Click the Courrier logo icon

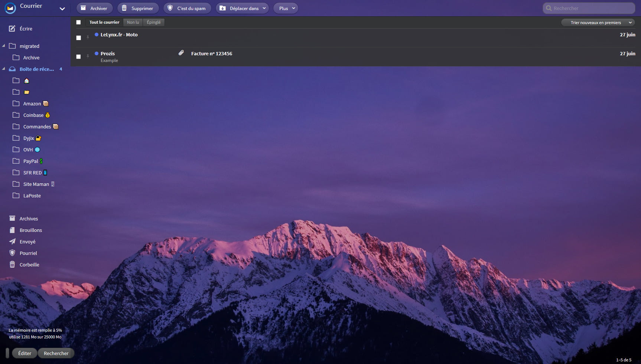pyautogui.click(x=10, y=7)
